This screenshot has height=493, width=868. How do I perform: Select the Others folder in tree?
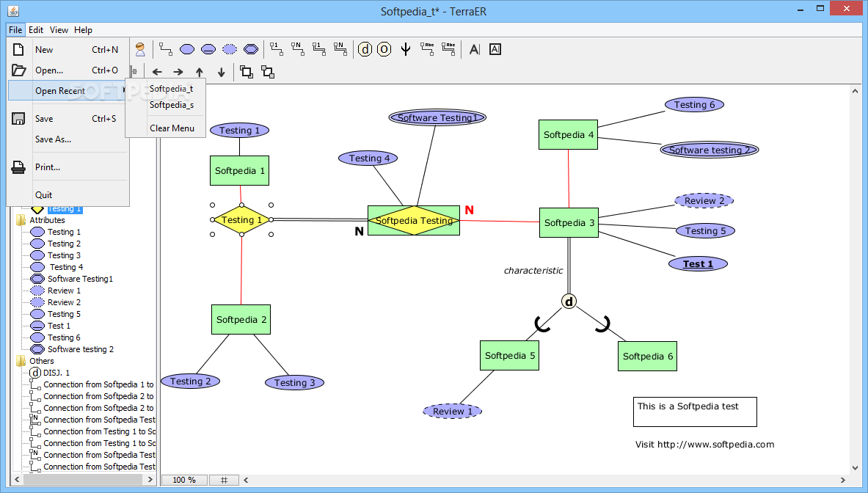point(42,361)
